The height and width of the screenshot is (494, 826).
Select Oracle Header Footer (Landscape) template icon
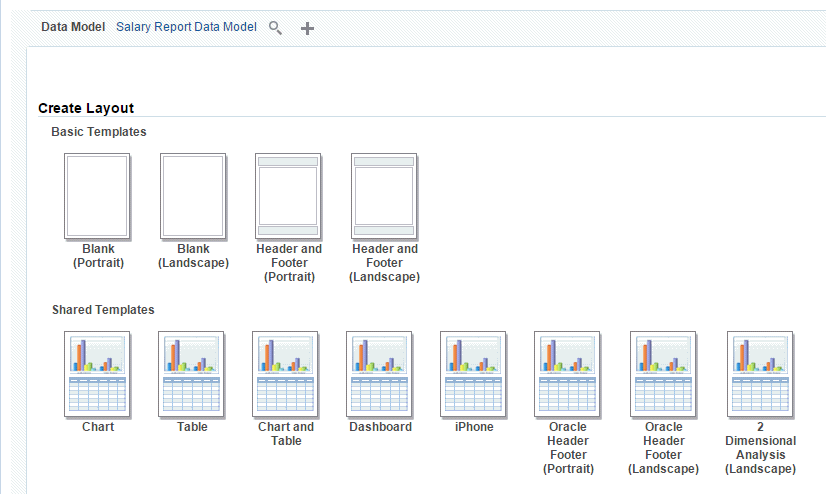(663, 374)
